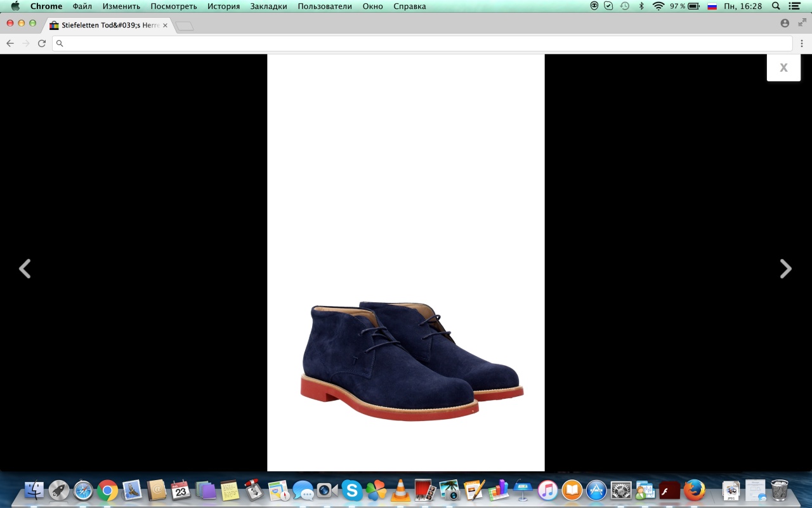812x508 pixels.
Task: Click the browser back arrow
Action: (x=10, y=43)
